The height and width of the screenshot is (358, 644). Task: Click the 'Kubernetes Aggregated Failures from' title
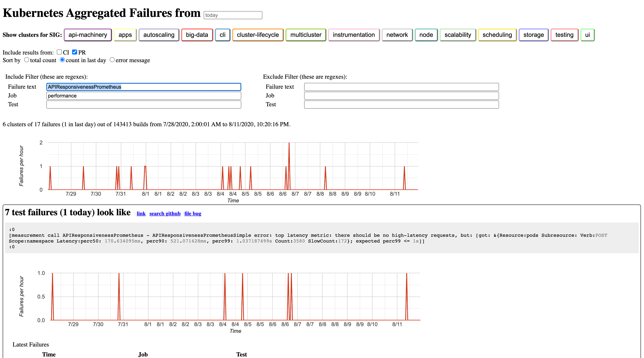tap(102, 13)
